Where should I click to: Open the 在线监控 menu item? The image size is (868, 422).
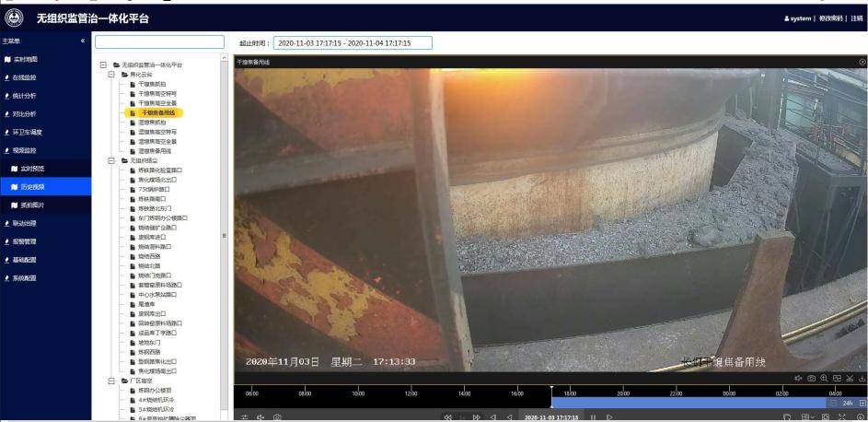(25, 76)
